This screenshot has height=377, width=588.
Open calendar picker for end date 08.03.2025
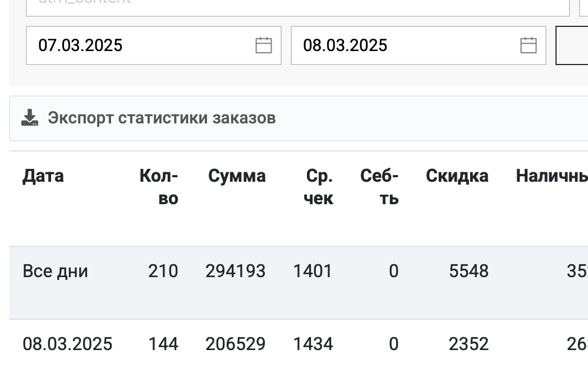pyautogui.click(x=529, y=45)
